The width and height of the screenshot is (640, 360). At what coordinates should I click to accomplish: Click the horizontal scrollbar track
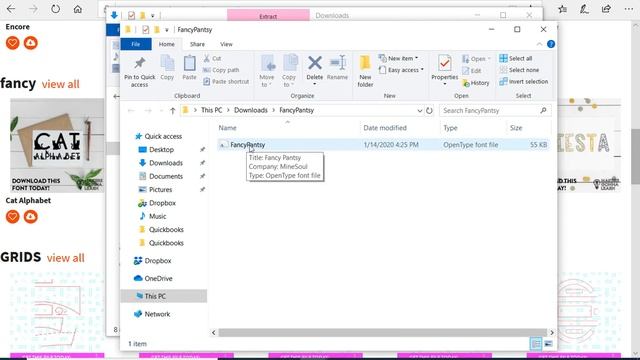click(382, 333)
